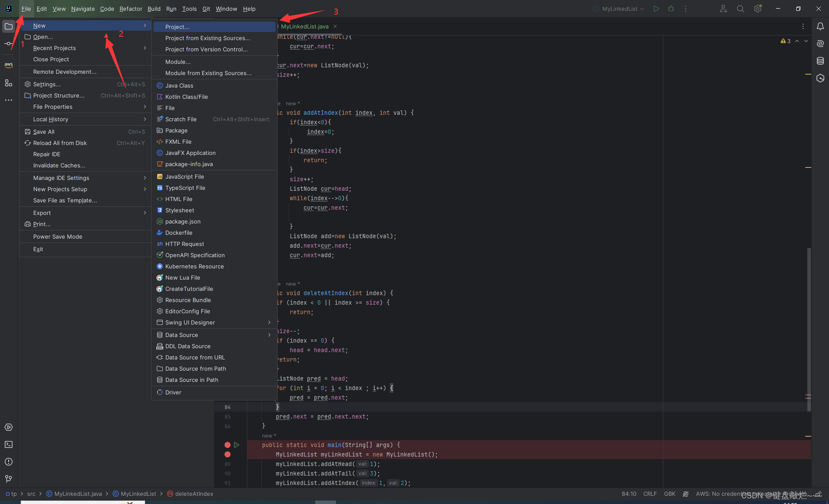Viewport: 829px width, 504px height.
Task: Click the GBK encoding in status bar
Action: 670,494
